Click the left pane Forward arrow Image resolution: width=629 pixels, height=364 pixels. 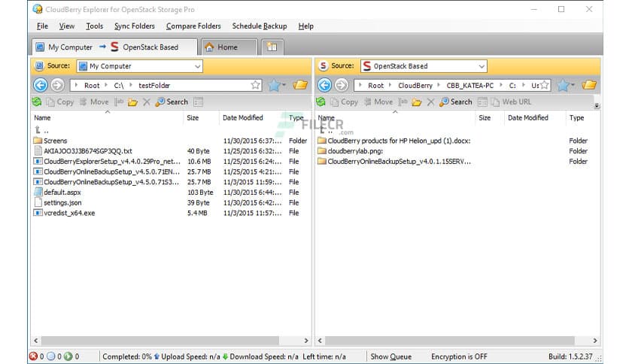pyautogui.click(x=57, y=85)
